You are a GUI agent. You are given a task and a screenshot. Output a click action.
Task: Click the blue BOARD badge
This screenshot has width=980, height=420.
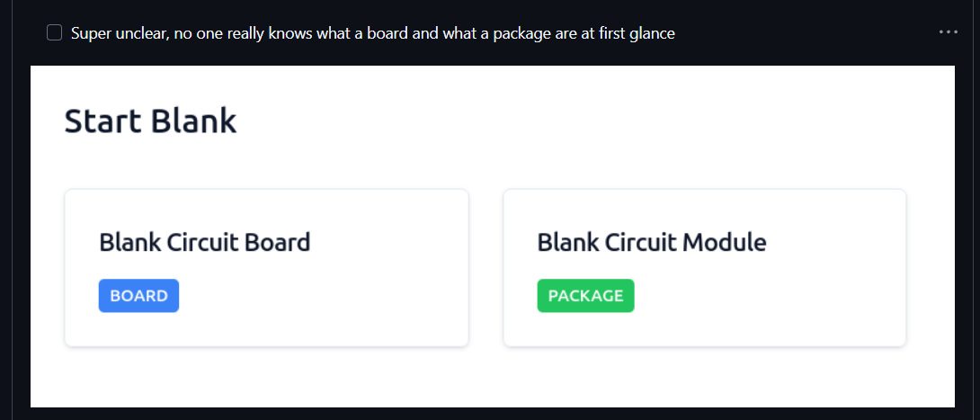coord(138,296)
